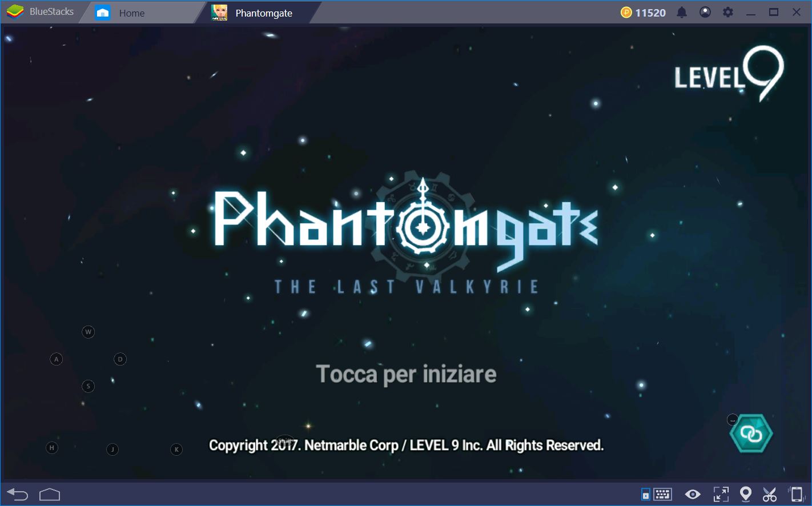Open the notifications bell
Screen dimensions: 812x506
pyautogui.click(x=682, y=13)
